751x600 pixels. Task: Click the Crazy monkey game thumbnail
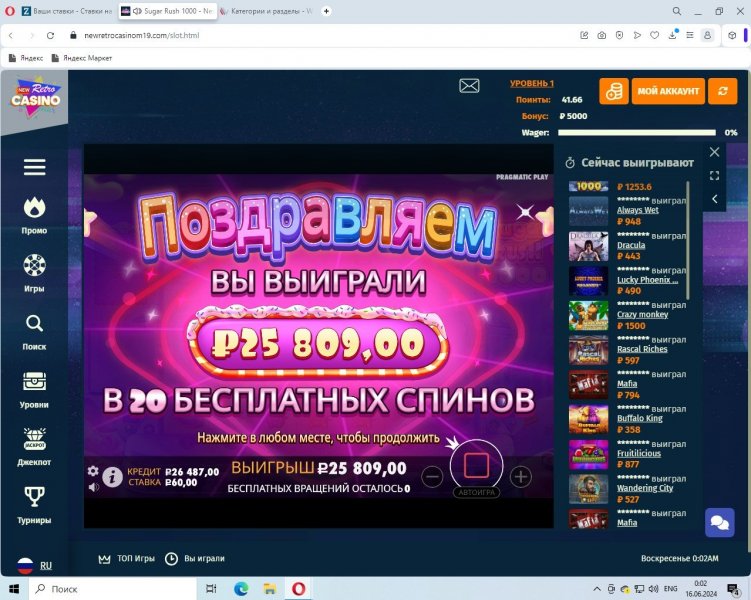point(588,316)
